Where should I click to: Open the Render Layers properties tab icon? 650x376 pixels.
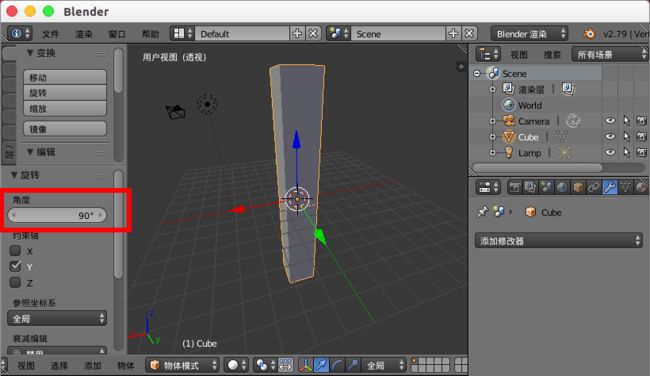[x=530, y=187]
